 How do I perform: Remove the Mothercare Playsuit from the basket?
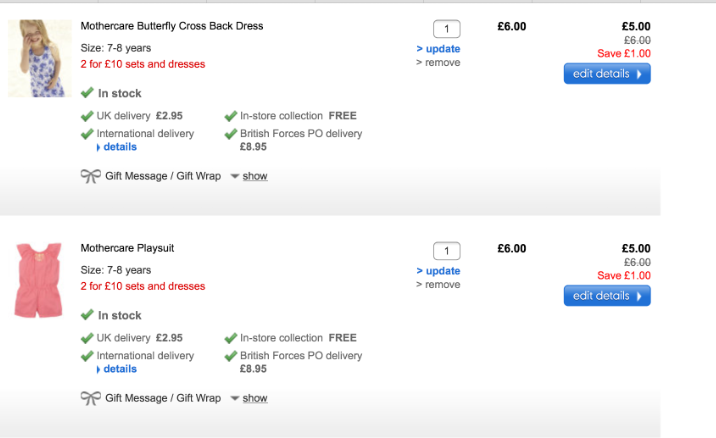[441, 285]
